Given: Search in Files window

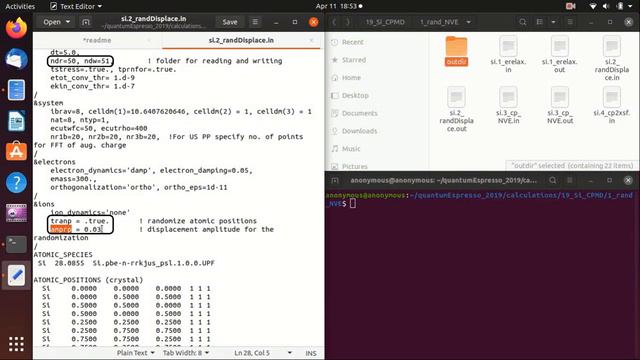Looking at the screenshot, I should click(x=522, y=22).
